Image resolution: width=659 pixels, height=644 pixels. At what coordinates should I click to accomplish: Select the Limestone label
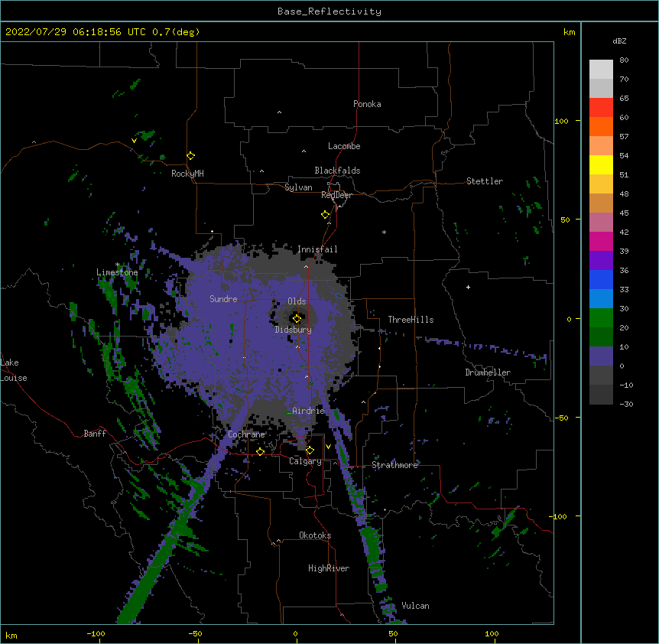coord(117,272)
